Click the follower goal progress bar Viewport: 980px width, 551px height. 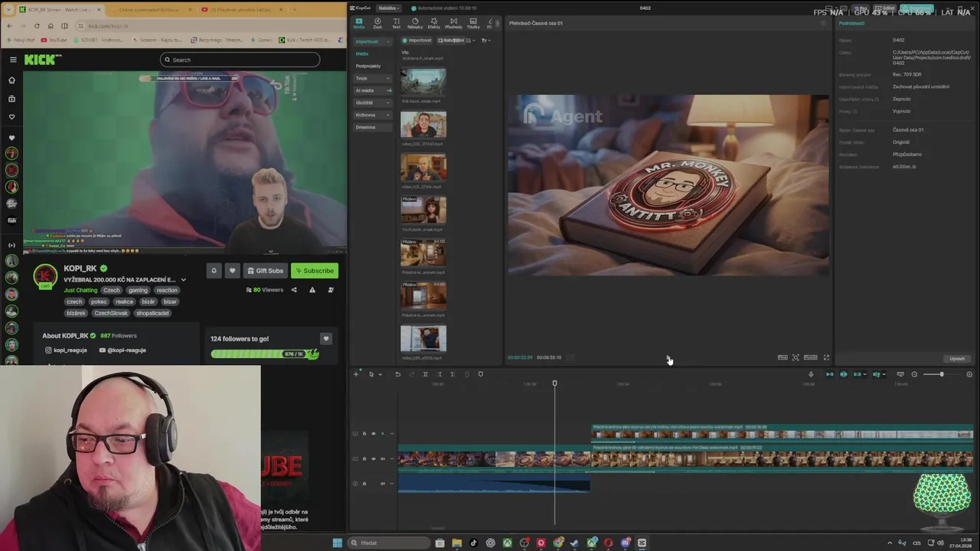[264, 354]
